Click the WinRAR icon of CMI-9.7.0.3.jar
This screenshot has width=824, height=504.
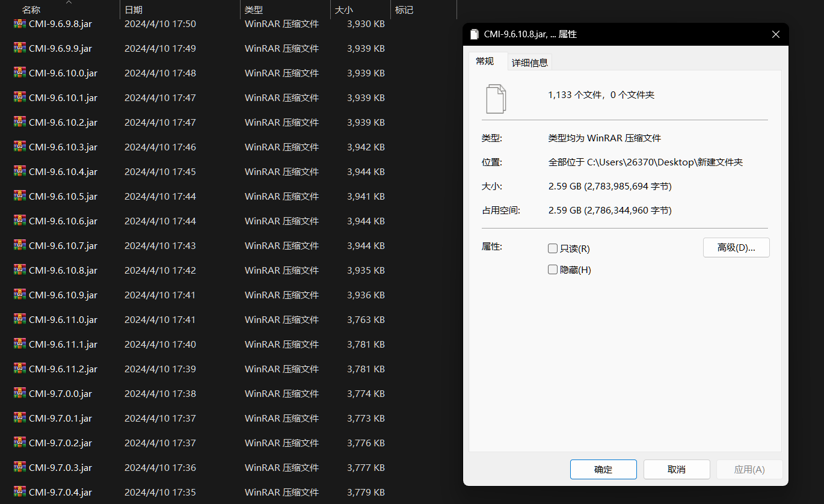pos(20,467)
